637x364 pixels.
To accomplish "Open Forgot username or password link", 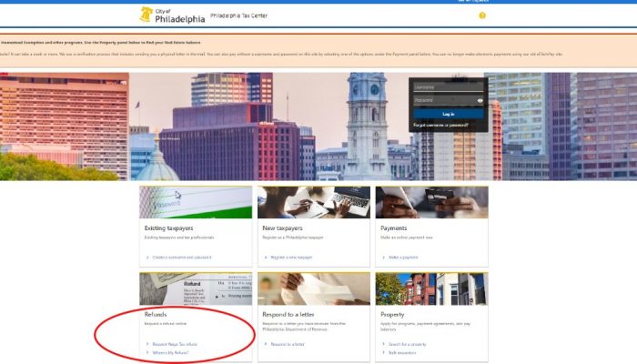I will (x=440, y=126).
